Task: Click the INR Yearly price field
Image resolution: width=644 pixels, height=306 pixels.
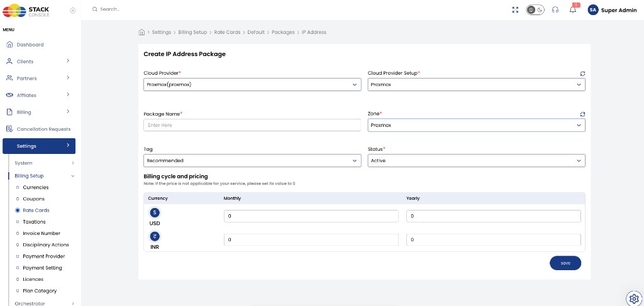Action: pyautogui.click(x=494, y=239)
